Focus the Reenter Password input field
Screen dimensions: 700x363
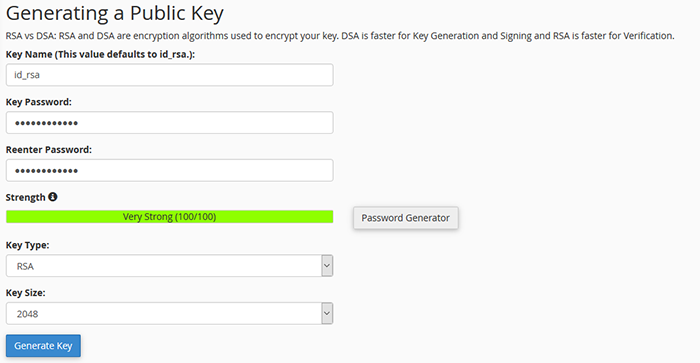click(x=170, y=170)
